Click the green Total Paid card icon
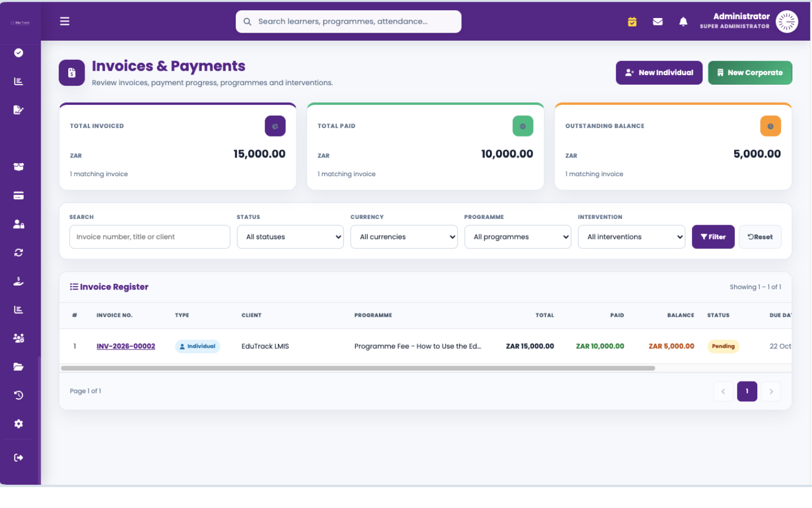 click(523, 126)
